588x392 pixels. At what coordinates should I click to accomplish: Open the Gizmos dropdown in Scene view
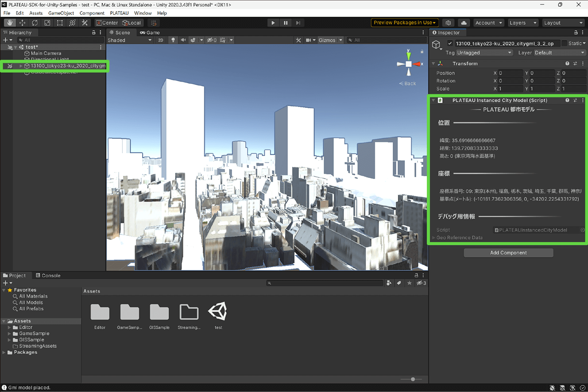[330, 40]
